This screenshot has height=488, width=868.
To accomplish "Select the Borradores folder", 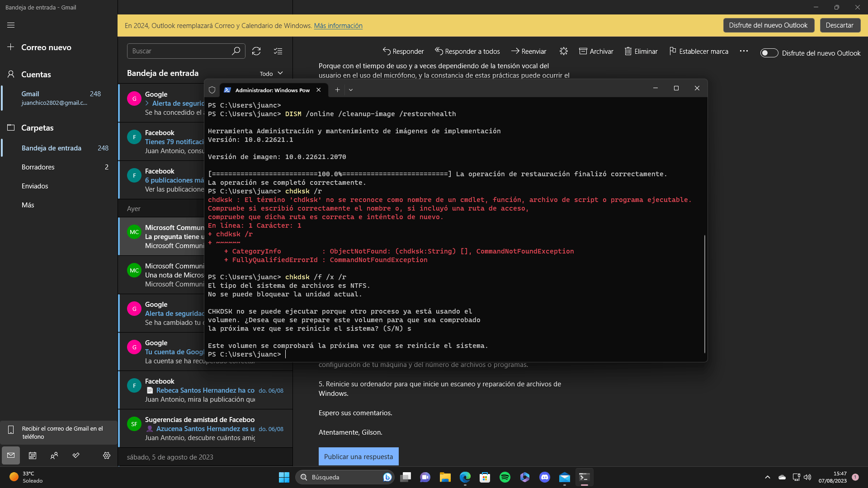I will [x=38, y=167].
